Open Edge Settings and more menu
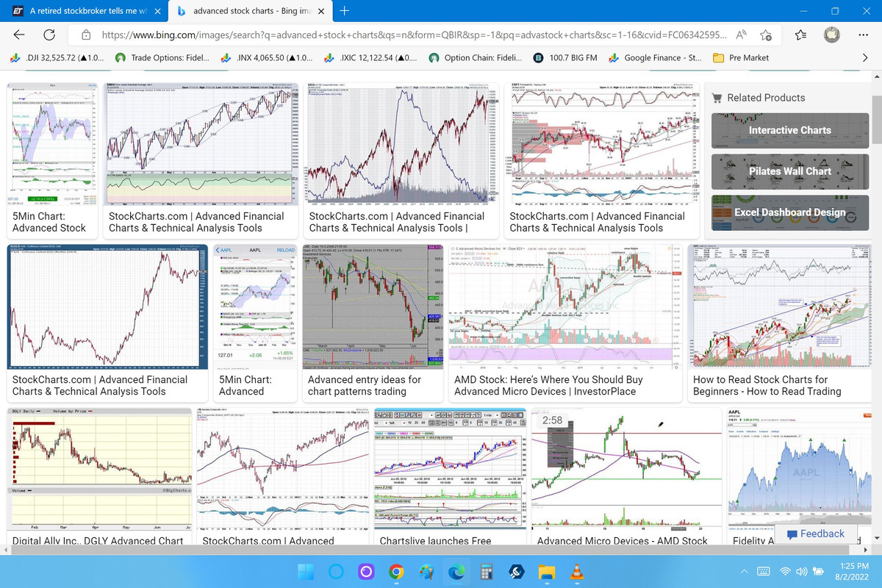882x588 pixels. coord(863,35)
